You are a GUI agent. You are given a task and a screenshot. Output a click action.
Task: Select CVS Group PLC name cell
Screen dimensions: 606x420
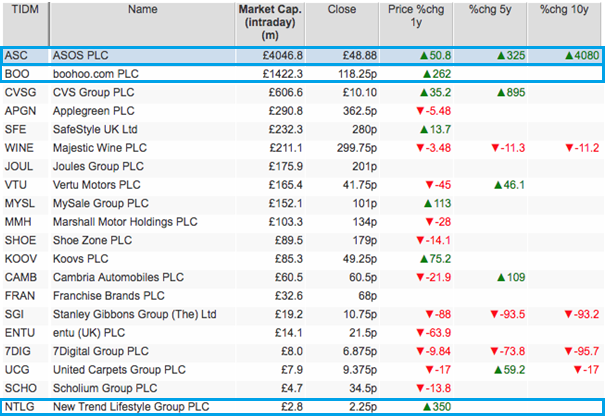point(94,93)
